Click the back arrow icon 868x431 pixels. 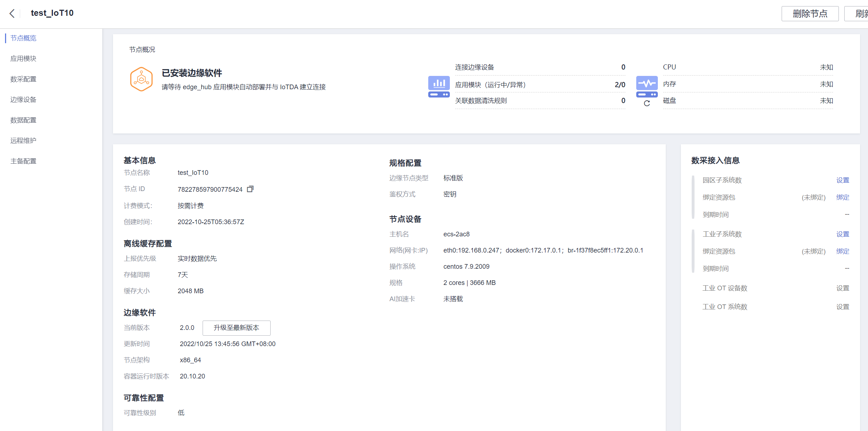tap(12, 13)
